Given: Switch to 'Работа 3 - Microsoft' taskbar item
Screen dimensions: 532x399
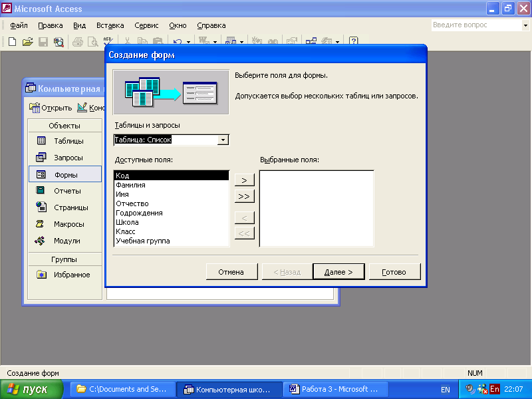Looking at the screenshot, I should point(336,389).
